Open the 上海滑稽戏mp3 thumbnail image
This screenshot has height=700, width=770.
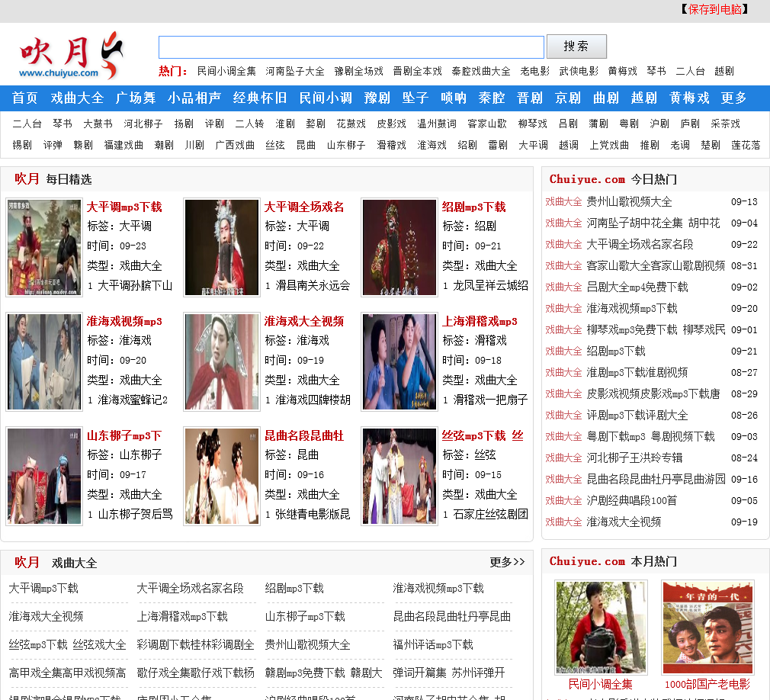tap(399, 361)
